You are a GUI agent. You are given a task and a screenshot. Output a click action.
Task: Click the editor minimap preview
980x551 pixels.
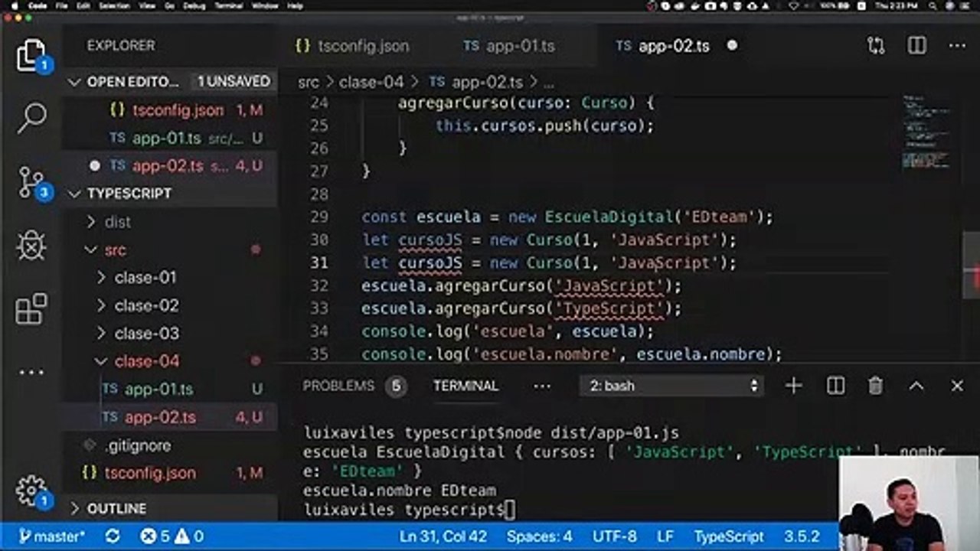[926, 132]
